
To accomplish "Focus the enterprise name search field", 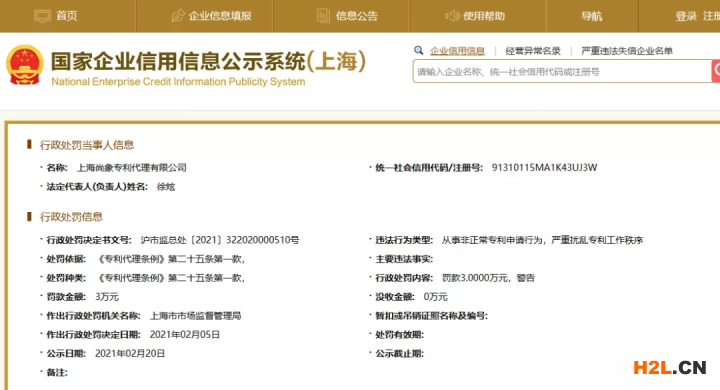I will [562, 71].
